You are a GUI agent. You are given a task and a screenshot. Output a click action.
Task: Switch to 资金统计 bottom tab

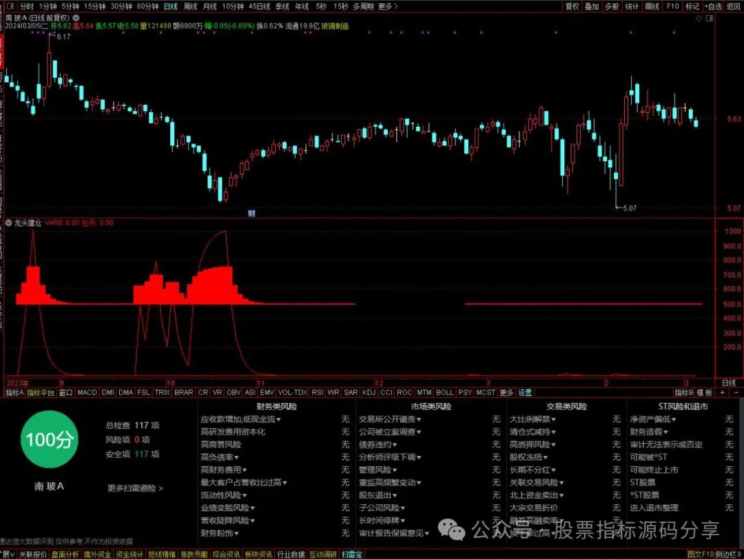pos(130,554)
